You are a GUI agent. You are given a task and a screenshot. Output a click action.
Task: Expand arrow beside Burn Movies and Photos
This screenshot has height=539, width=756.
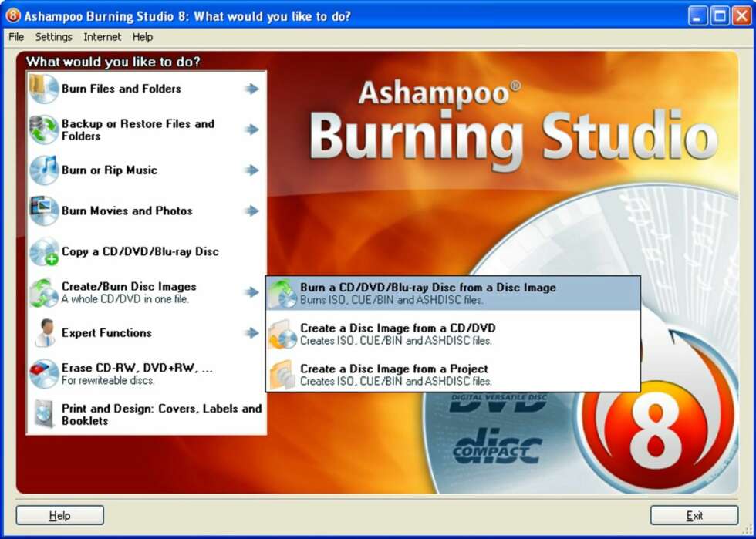251,211
